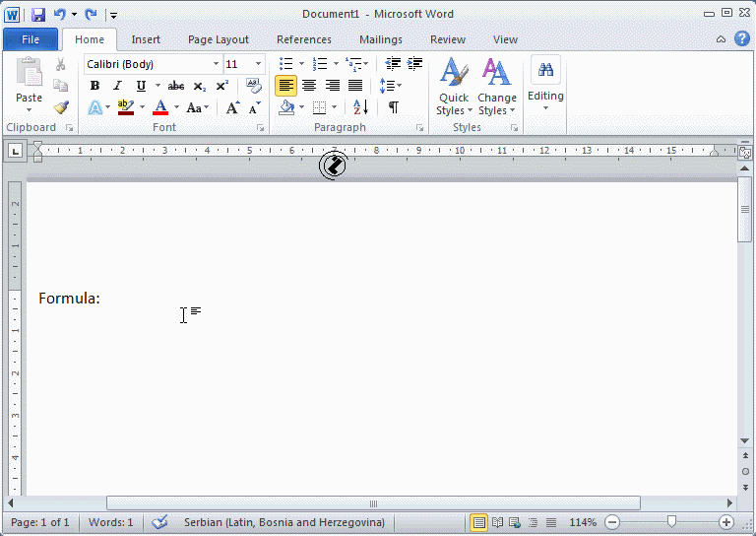The width and height of the screenshot is (756, 536).
Task: Enable Justify paragraph alignment
Action: click(x=355, y=86)
